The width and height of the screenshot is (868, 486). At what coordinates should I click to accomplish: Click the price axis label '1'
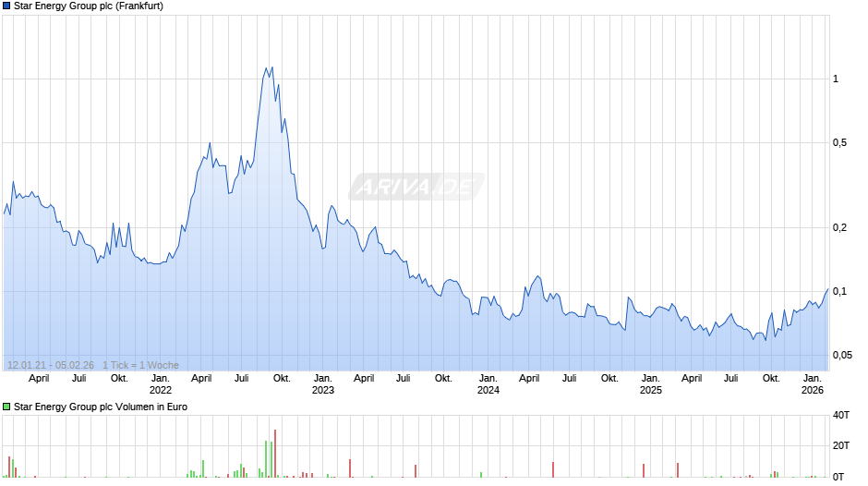tap(836, 79)
